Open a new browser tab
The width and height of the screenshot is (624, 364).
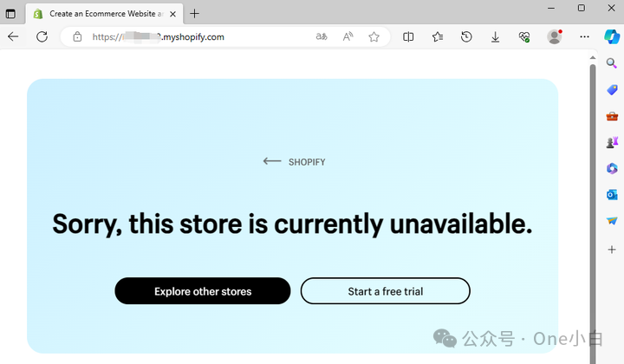194,14
